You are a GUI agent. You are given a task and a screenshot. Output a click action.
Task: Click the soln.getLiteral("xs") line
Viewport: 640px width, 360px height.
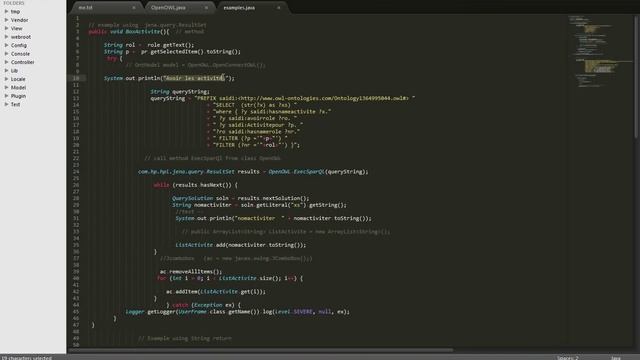click(259, 205)
